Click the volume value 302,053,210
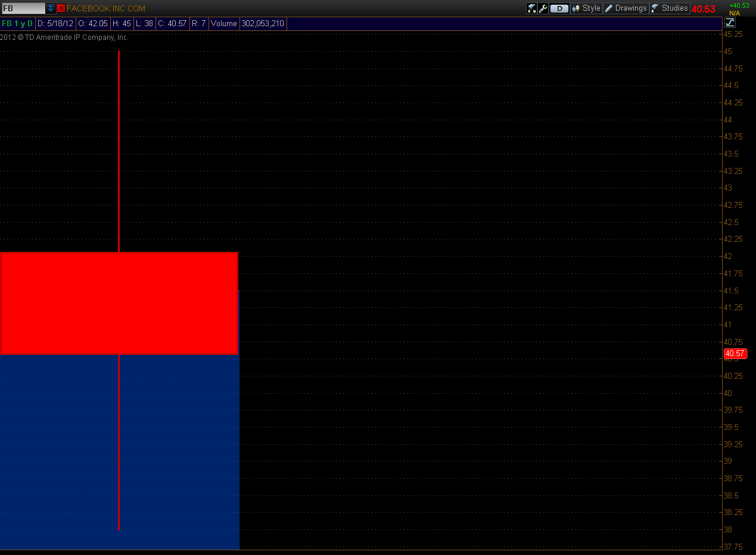The width and height of the screenshot is (756, 555). pos(263,24)
